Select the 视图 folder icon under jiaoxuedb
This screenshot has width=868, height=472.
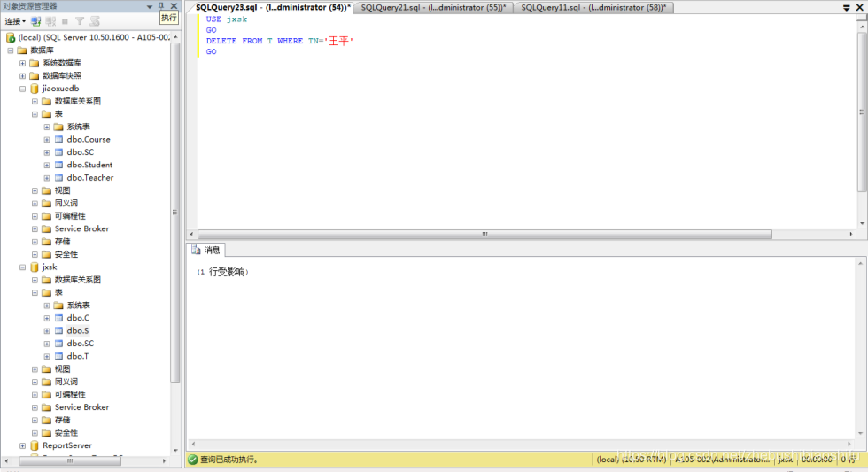(46, 190)
